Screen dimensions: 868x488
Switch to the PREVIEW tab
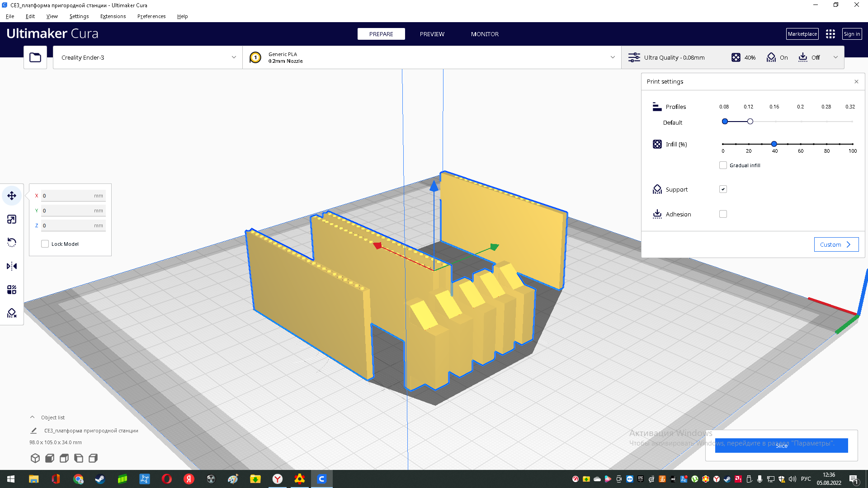coord(432,34)
